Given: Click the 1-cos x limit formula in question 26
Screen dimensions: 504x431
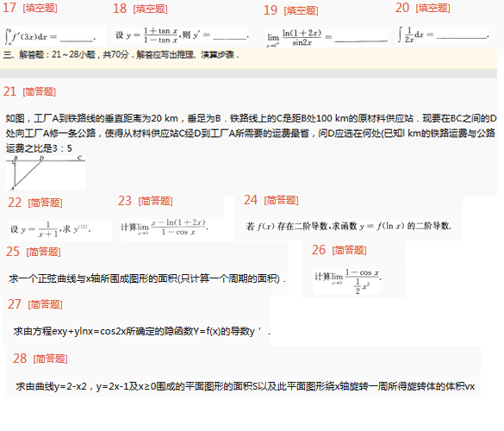Looking at the screenshot, I should click(348, 281).
